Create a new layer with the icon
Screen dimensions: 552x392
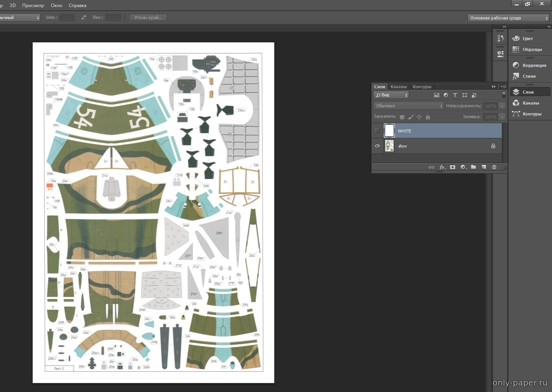click(484, 167)
